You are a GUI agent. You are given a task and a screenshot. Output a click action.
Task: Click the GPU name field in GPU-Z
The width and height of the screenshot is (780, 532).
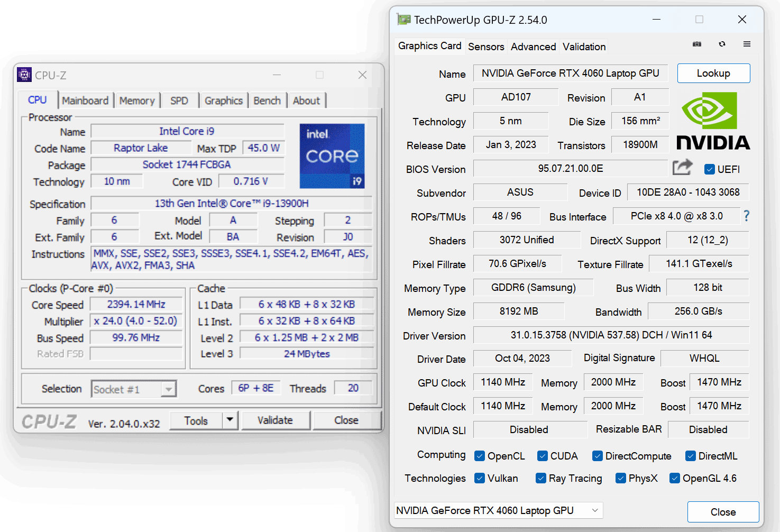coord(570,74)
